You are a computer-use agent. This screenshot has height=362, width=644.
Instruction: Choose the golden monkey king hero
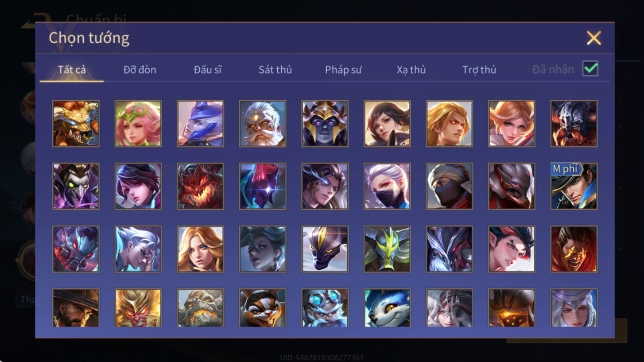[x=138, y=308]
